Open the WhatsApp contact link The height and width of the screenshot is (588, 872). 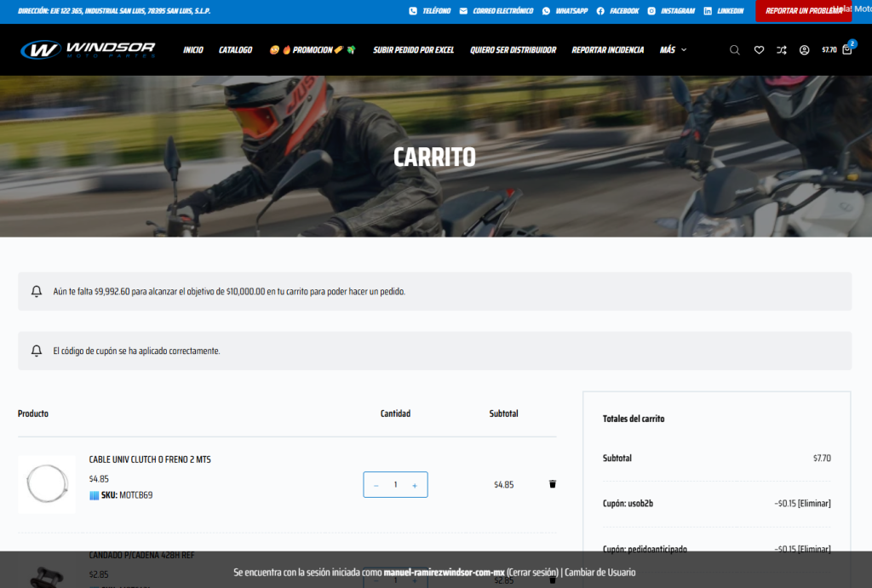coord(565,11)
